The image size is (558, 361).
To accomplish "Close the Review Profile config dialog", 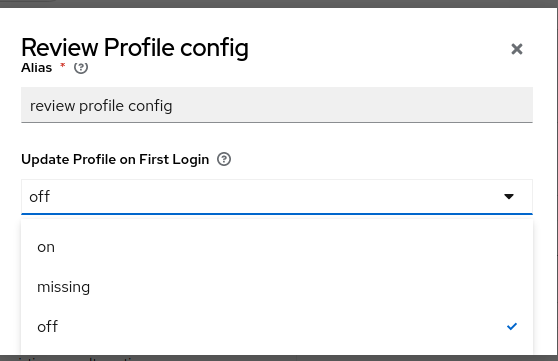I will 517,49.
